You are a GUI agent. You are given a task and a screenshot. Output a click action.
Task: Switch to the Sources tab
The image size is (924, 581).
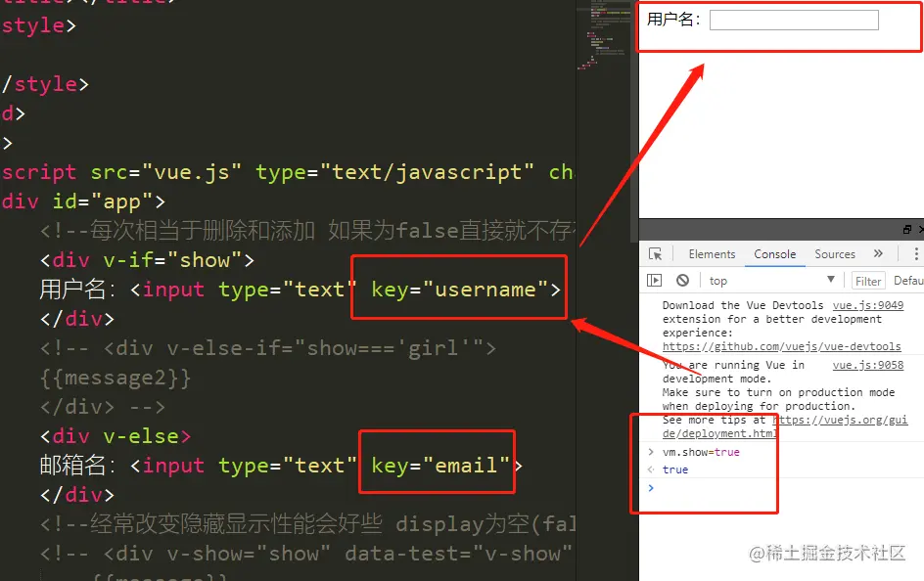coord(834,253)
